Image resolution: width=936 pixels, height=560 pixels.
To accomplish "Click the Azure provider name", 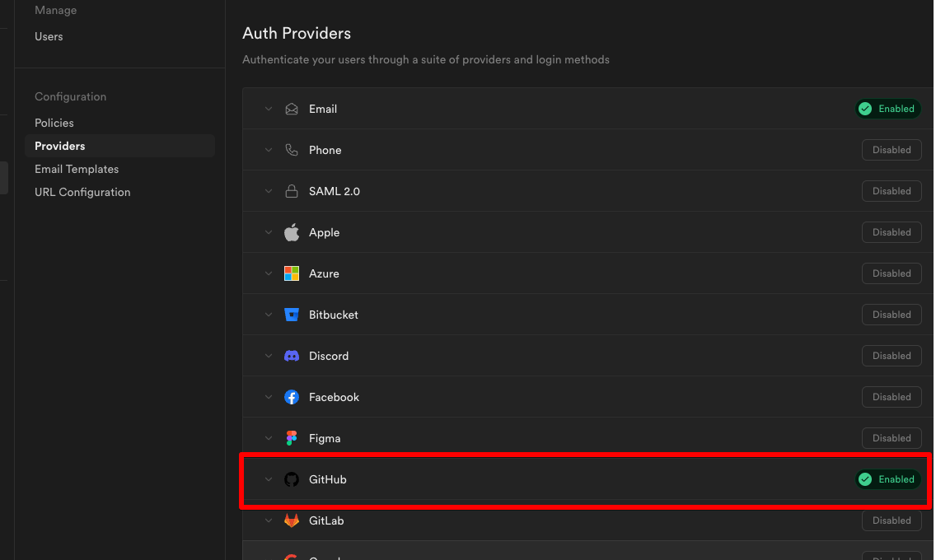I will (x=324, y=273).
